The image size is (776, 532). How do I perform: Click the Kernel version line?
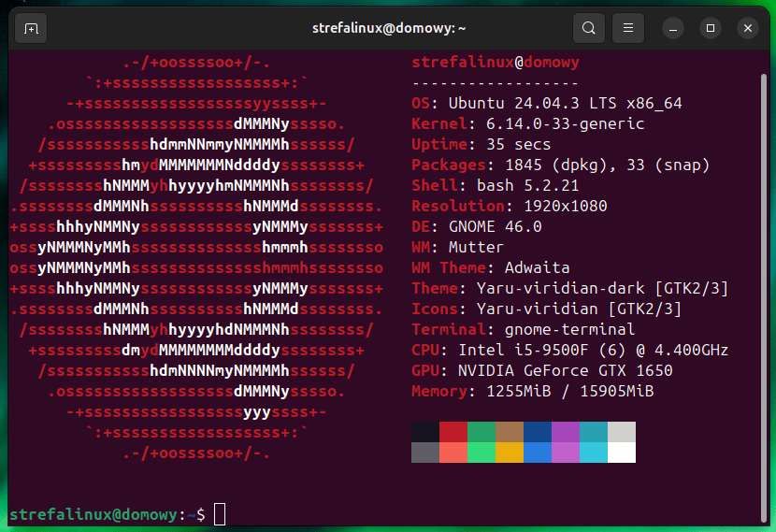coord(527,123)
